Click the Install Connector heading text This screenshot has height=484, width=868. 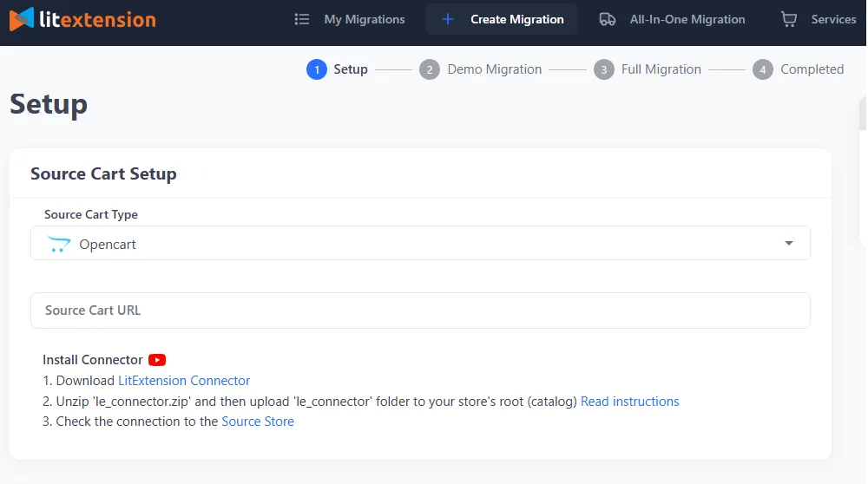tap(93, 360)
